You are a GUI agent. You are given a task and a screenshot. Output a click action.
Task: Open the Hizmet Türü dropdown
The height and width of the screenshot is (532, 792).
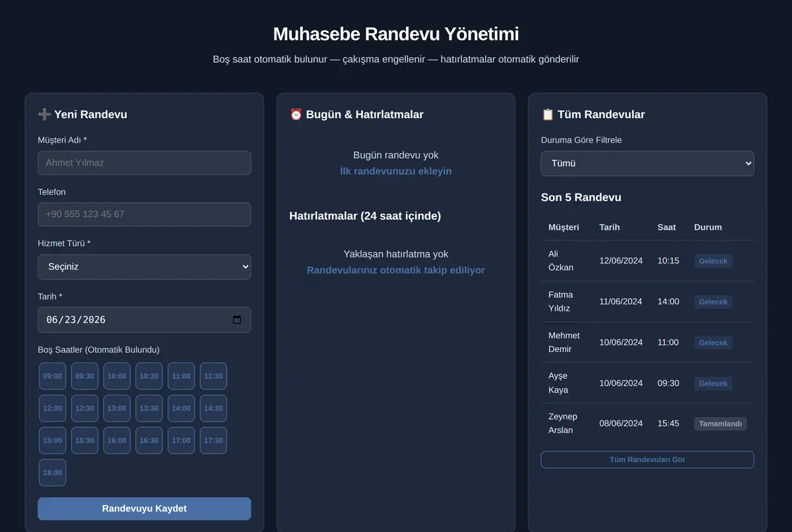[144, 267]
